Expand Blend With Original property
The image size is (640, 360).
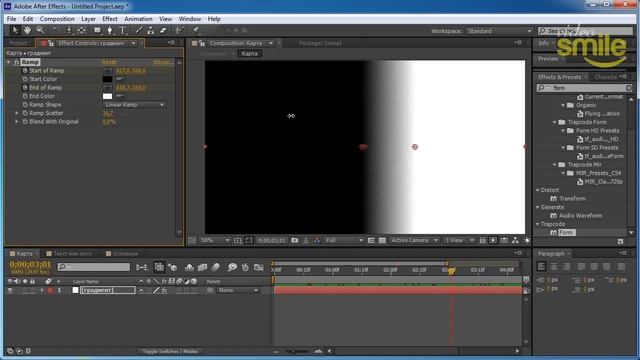click(17, 122)
